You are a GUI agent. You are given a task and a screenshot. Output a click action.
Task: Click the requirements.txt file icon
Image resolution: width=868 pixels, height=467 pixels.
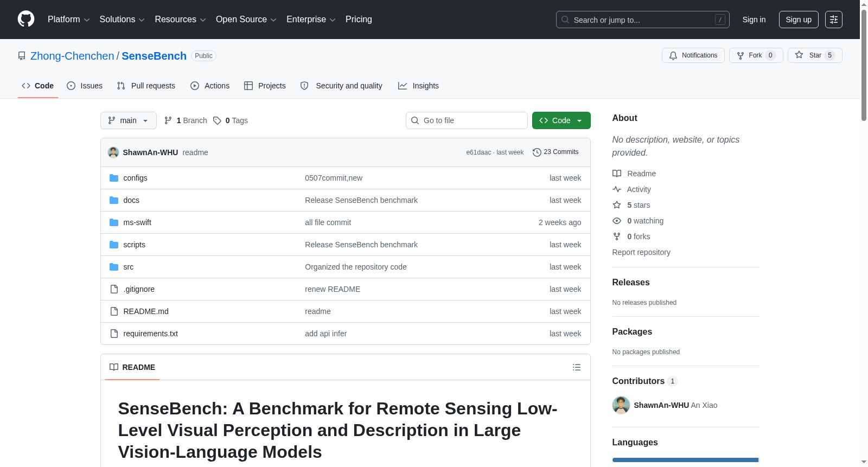click(114, 334)
